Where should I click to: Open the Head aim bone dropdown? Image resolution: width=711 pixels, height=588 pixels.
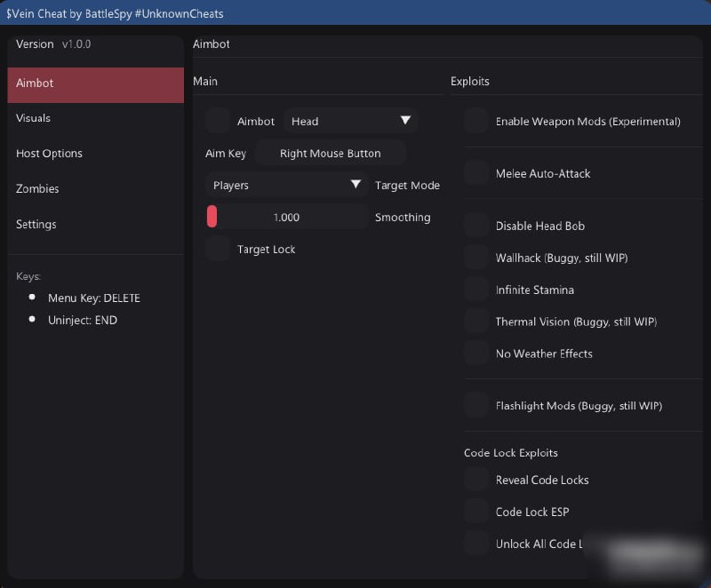point(350,121)
